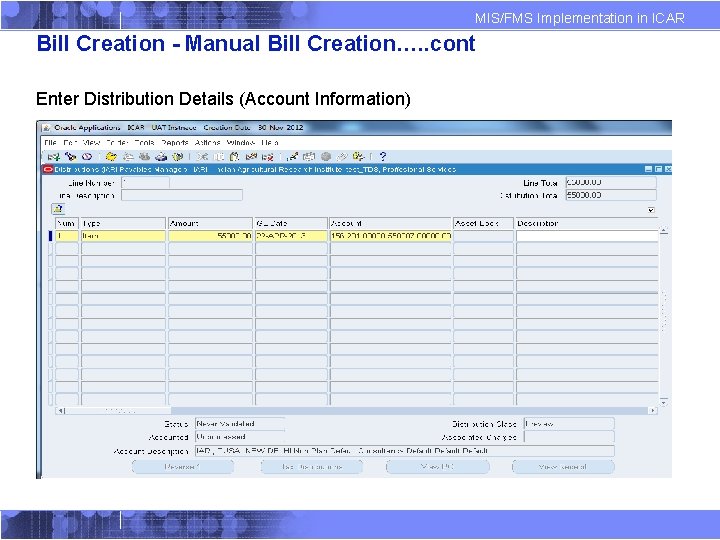Viewport: 720px width, 540px height.
Task: Click the Next Step toolbar icon
Action: click(128, 157)
